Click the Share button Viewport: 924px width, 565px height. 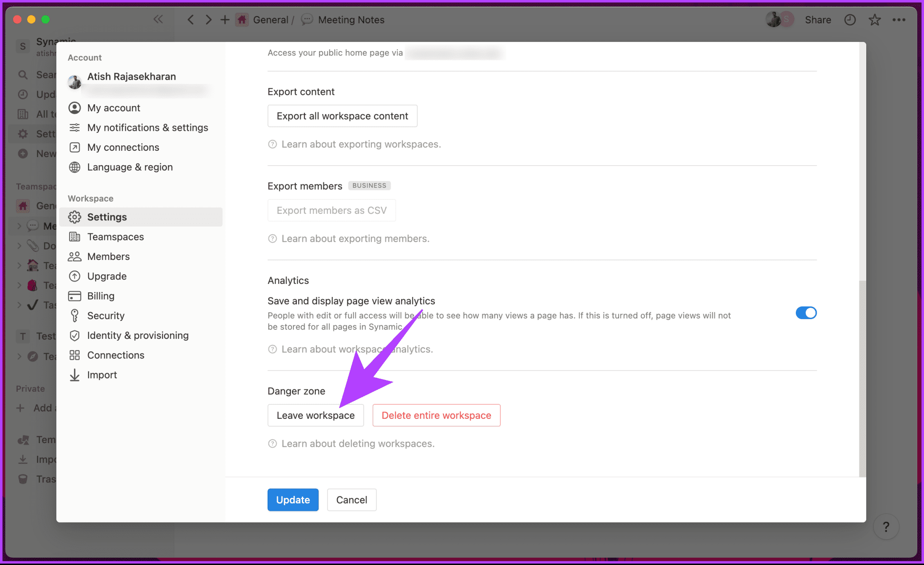pos(818,20)
